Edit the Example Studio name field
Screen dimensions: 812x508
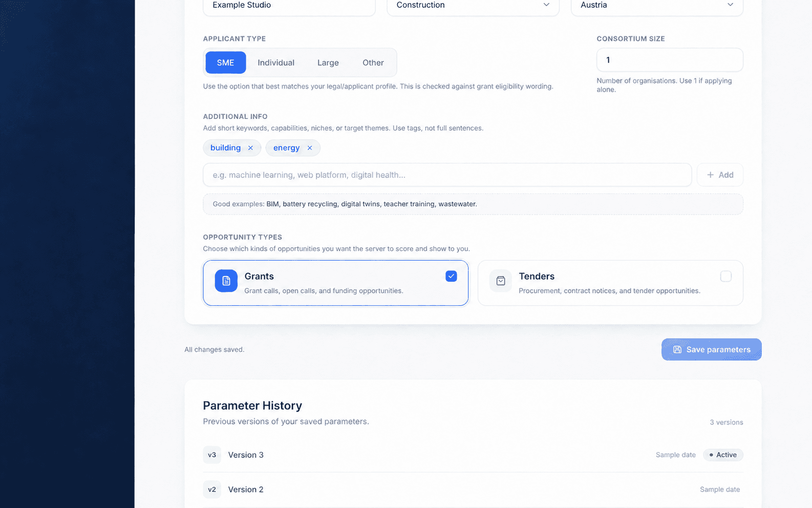point(289,5)
